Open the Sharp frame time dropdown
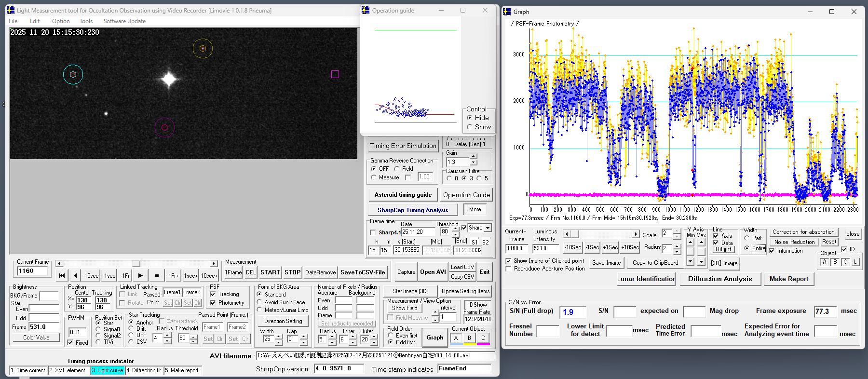 (x=488, y=228)
